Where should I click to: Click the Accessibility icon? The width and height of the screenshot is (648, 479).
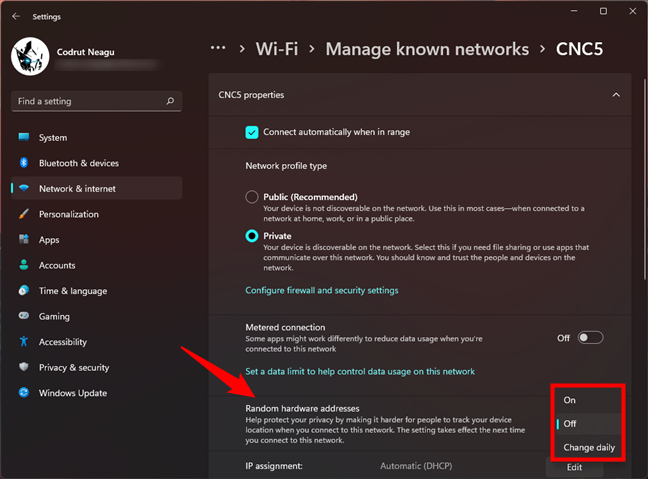23,342
